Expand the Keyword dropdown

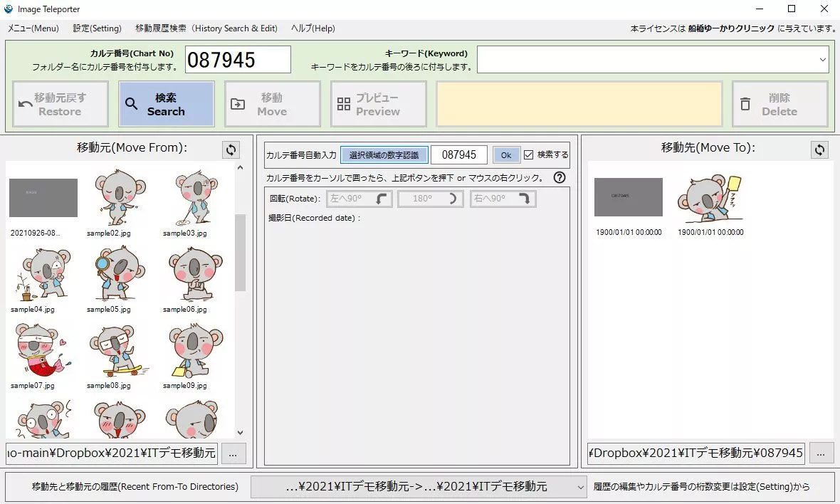click(822, 60)
